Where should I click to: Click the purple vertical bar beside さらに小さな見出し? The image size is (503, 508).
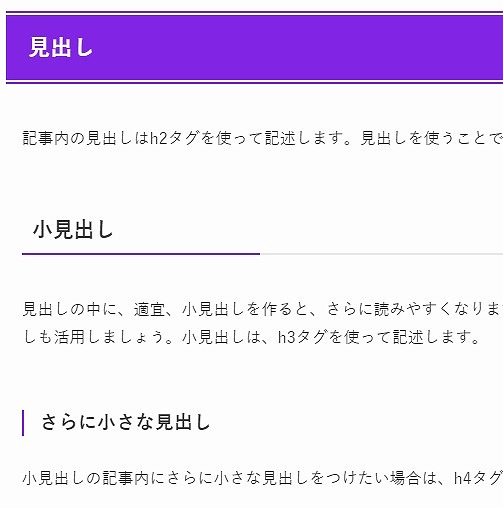click(23, 423)
